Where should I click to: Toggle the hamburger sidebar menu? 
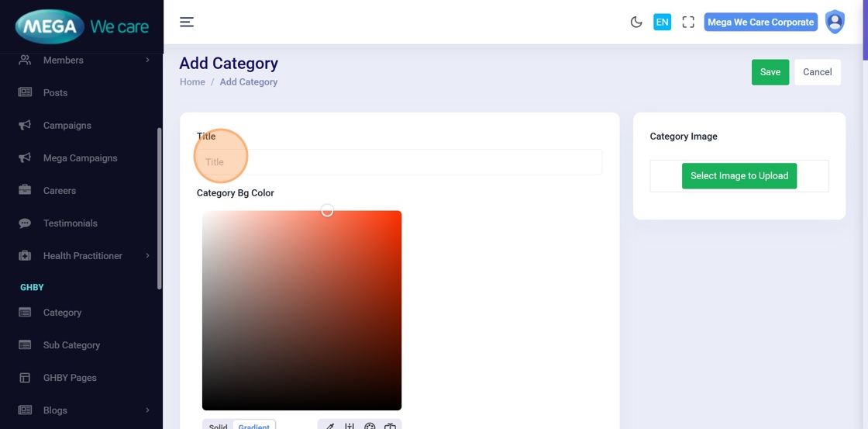coord(187,22)
